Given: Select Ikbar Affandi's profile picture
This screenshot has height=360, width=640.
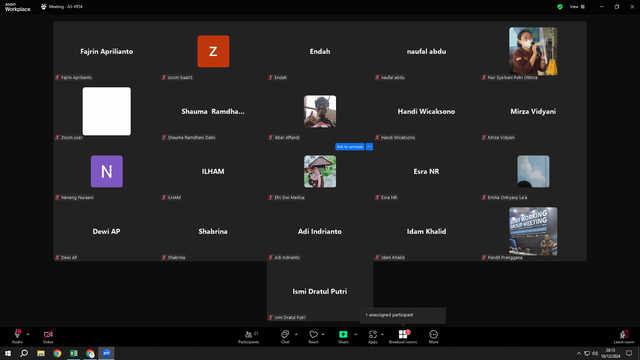Looking at the screenshot, I should pyautogui.click(x=320, y=111).
